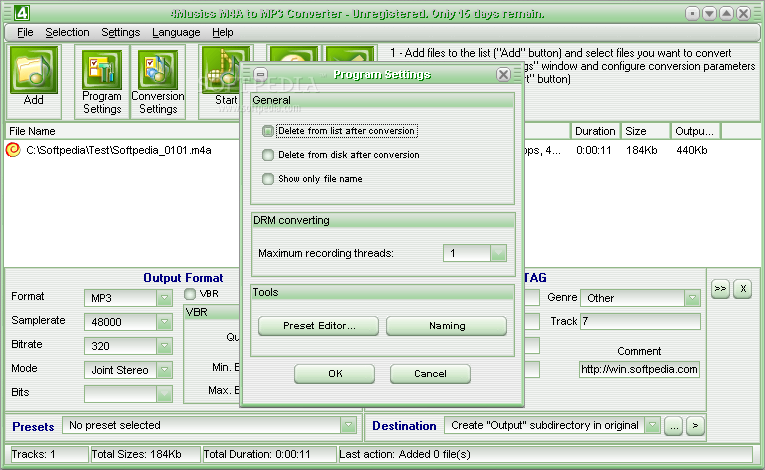Expand the Genre Other dropdown
This screenshot has width=765, height=470.
(x=692, y=298)
